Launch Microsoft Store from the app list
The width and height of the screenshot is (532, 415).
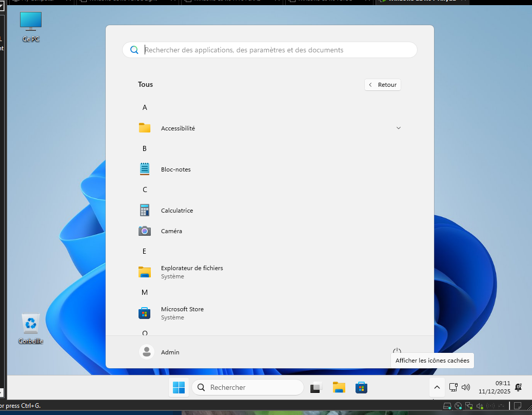pos(182,313)
